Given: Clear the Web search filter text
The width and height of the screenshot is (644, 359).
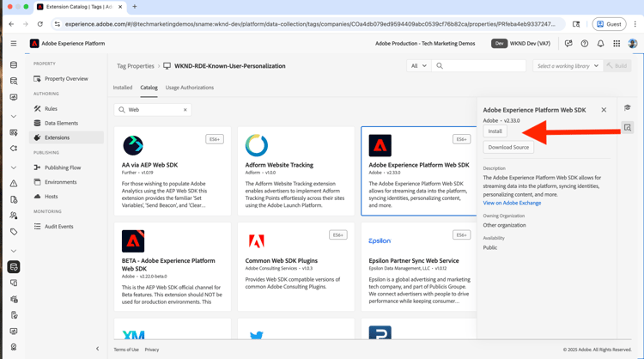Looking at the screenshot, I should tap(185, 110).
